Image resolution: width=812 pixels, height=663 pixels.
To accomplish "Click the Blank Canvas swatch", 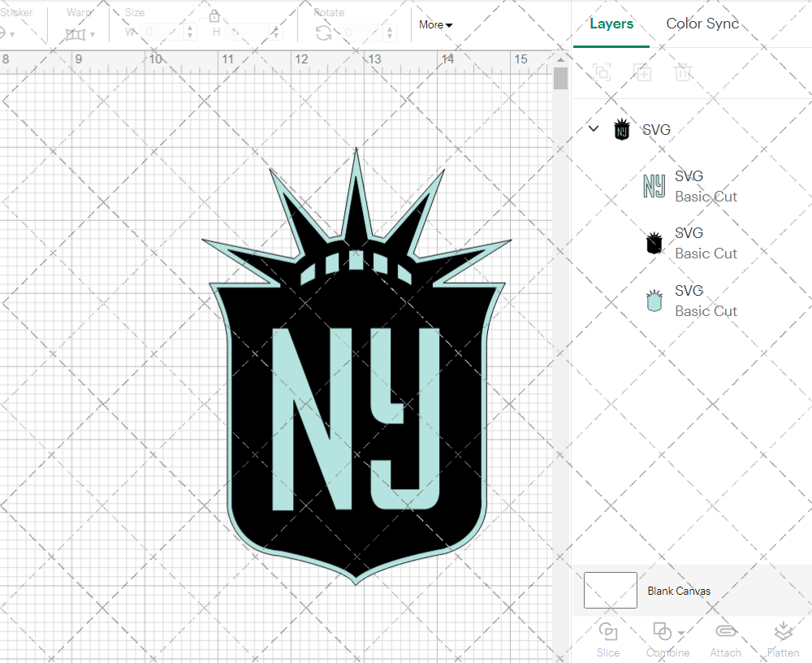I will pos(610,590).
